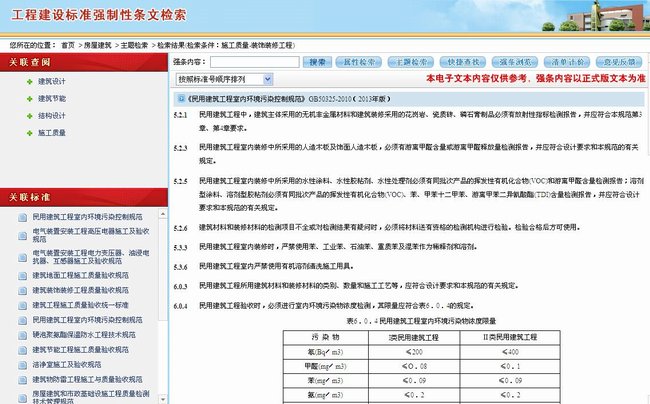The image size is (650, 404).
Task: Click the green plus icon beside 结构设计
Action: [30, 115]
